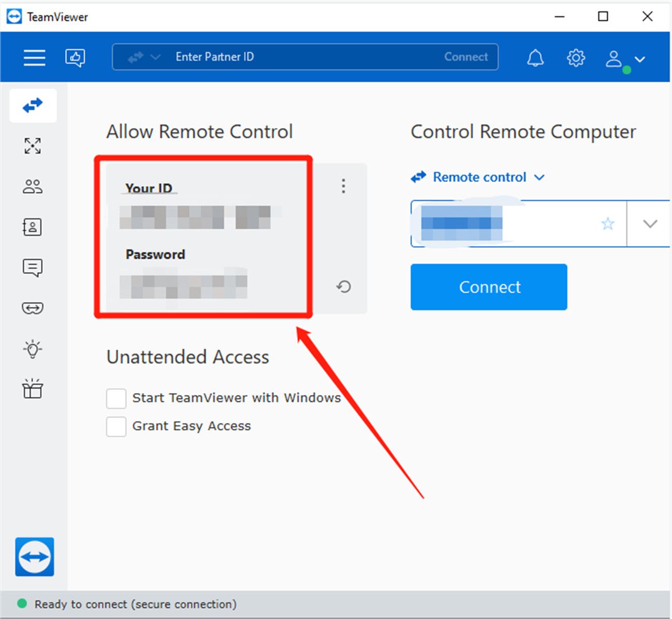The height and width of the screenshot is (619, 672).
Task: Open the three-dot options menu for ID
Action: (343, 186)
